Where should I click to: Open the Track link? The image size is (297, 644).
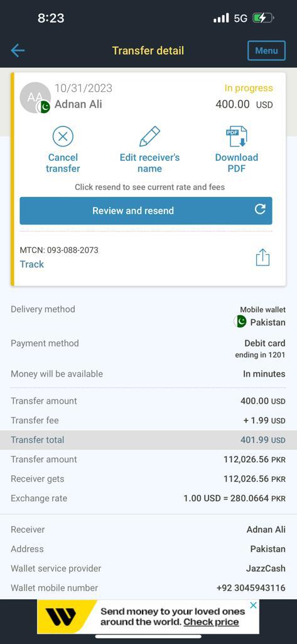[x=31, y=264]
